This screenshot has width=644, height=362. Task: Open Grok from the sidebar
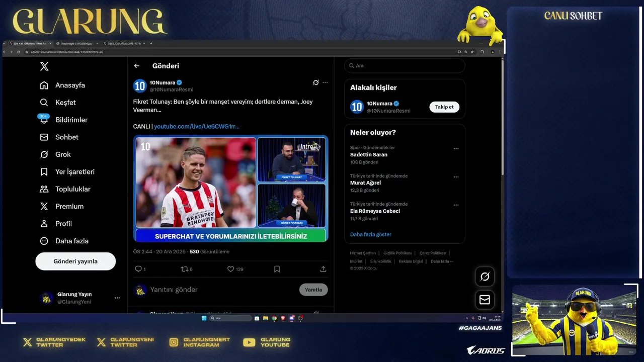[55, 154]
